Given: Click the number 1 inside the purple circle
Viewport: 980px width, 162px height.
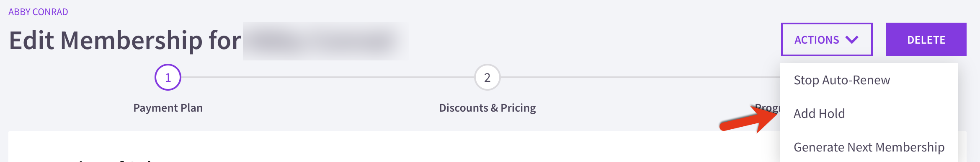Looking at the screenshot, I should (x=168, y=78).
